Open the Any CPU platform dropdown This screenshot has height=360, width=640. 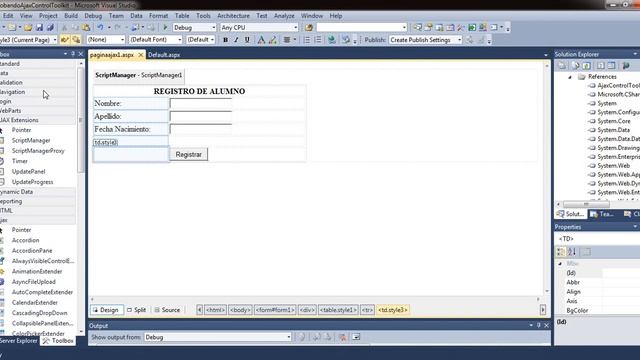coord(259,27)
